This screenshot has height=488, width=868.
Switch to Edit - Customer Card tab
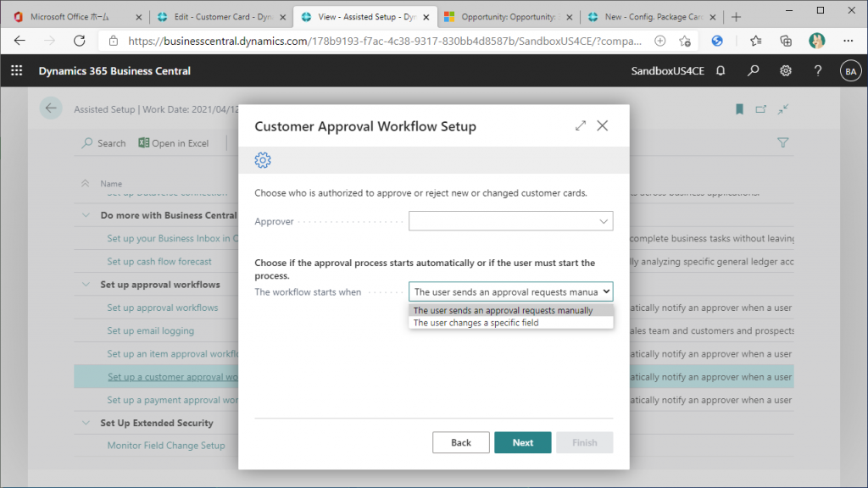pyautogui.click(x=223, y=17)
